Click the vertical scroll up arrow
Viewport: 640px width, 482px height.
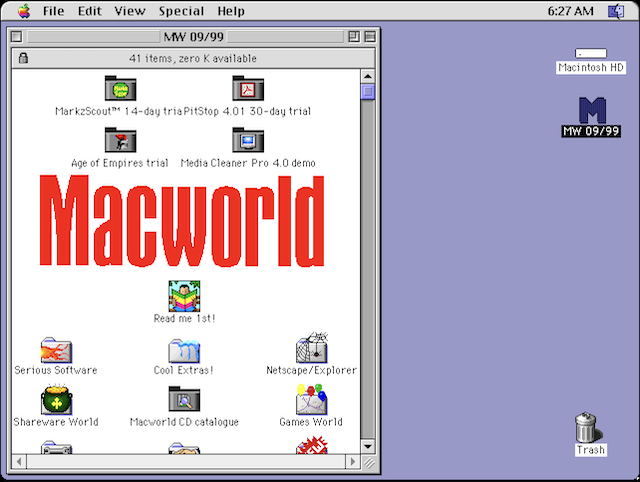(x=368, y=76)
